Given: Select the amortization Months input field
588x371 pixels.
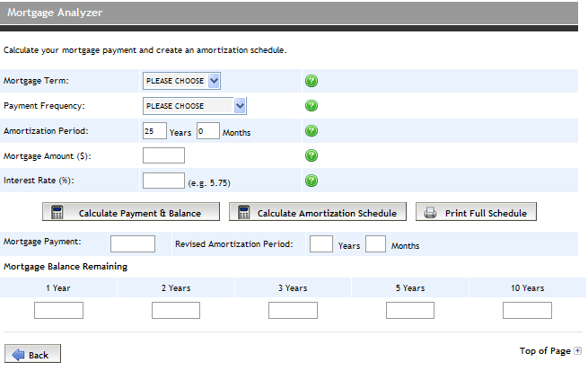Looking at the screenshot, I should 208,131.
